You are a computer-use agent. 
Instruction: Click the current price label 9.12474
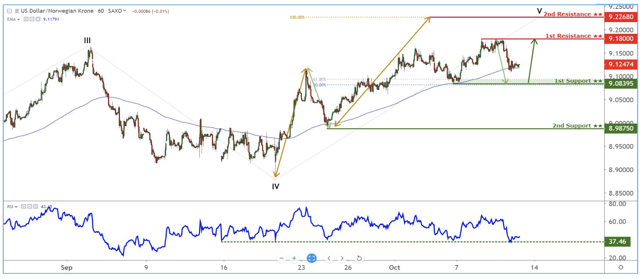[x=621, y=65]
